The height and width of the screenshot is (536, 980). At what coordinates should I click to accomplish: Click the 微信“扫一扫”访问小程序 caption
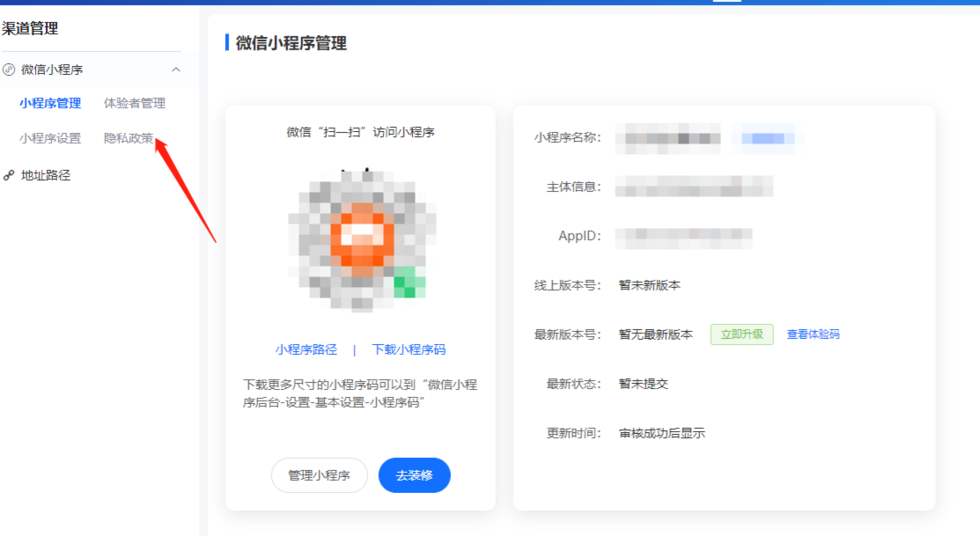(x=361, y=132)
